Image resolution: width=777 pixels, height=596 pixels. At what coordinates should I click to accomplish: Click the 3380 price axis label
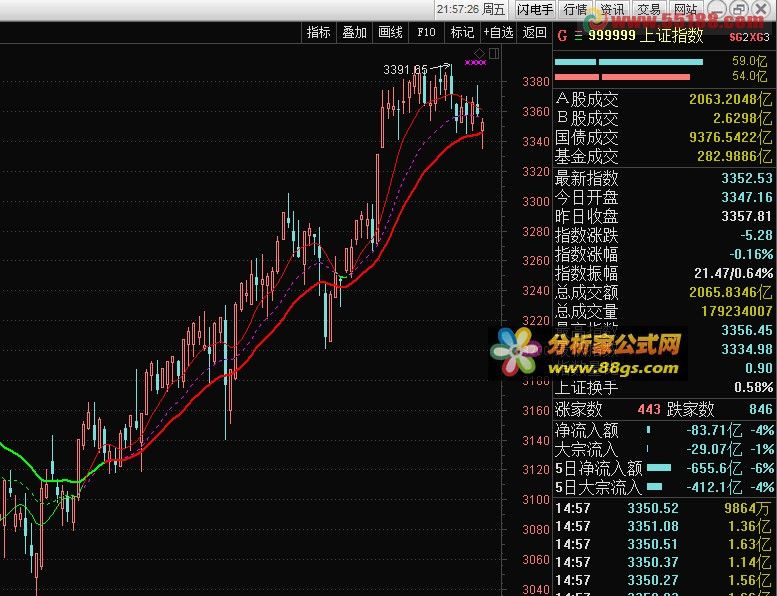point(536,82)
